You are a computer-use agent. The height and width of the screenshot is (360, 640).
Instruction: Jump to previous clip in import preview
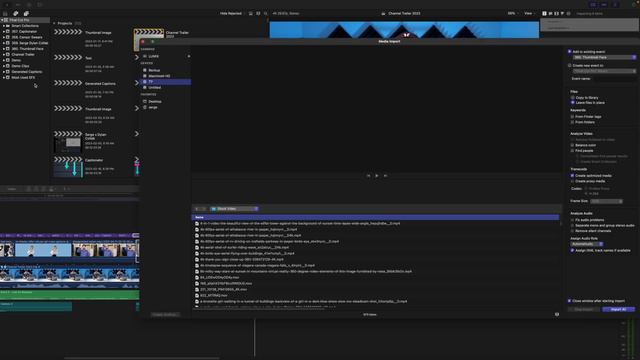pos(368,176)
